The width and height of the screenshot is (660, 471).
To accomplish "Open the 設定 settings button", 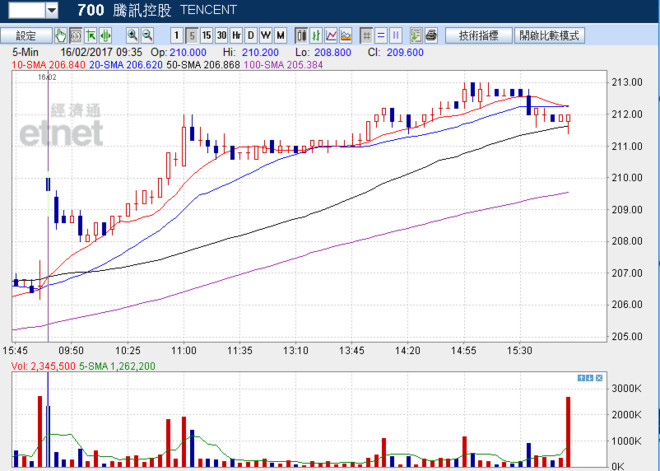I will 26,36.
